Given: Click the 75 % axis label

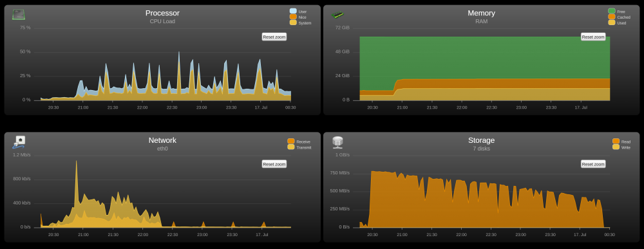Looking at the screenshot, I should click(25, 28).
